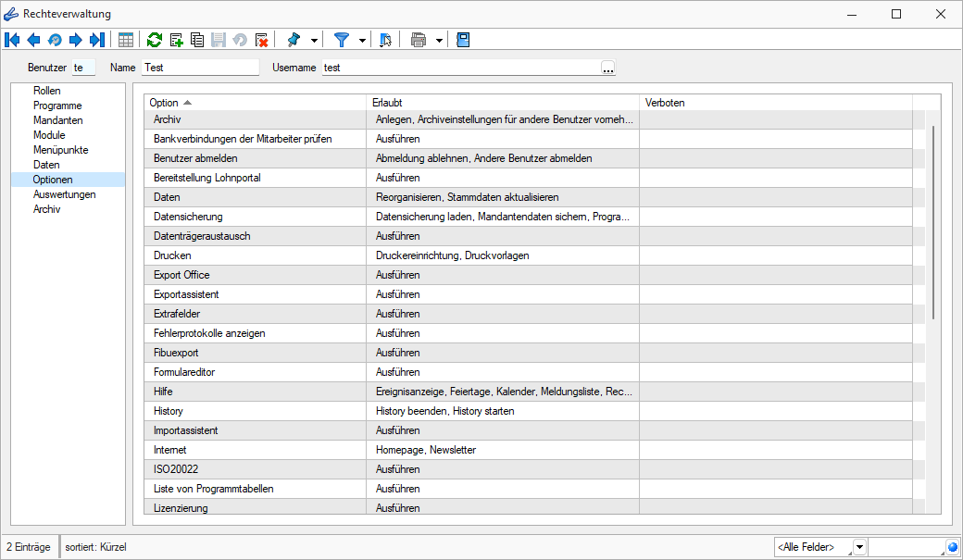
Task: Create a new record
Action: tap(176, 40)
